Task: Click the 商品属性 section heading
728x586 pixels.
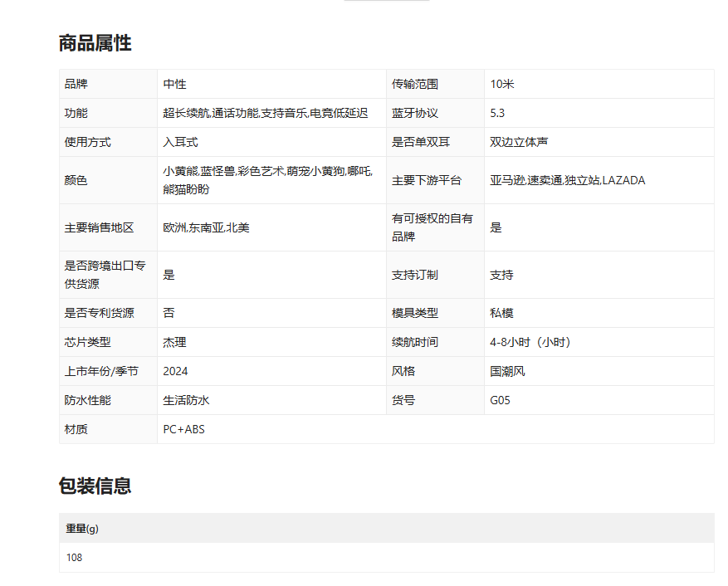Action: tap(95, 43)
